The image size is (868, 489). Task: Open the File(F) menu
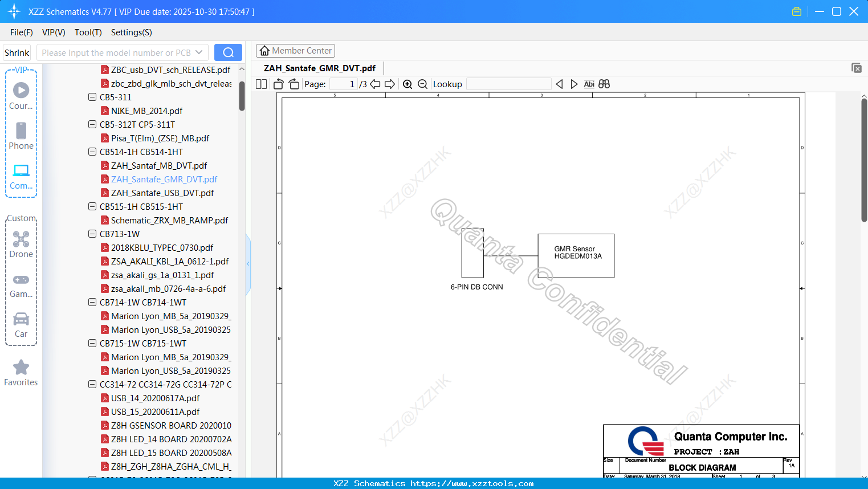[x=22, y=32]
